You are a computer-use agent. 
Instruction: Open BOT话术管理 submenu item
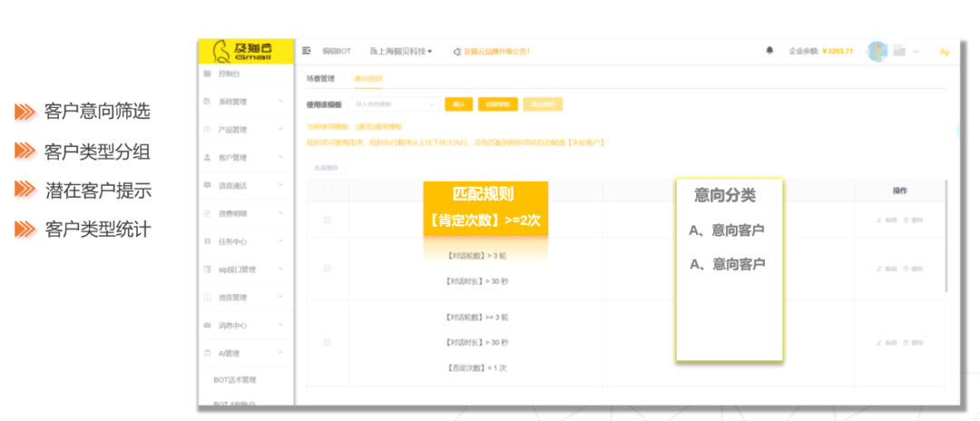click(234, 379)
